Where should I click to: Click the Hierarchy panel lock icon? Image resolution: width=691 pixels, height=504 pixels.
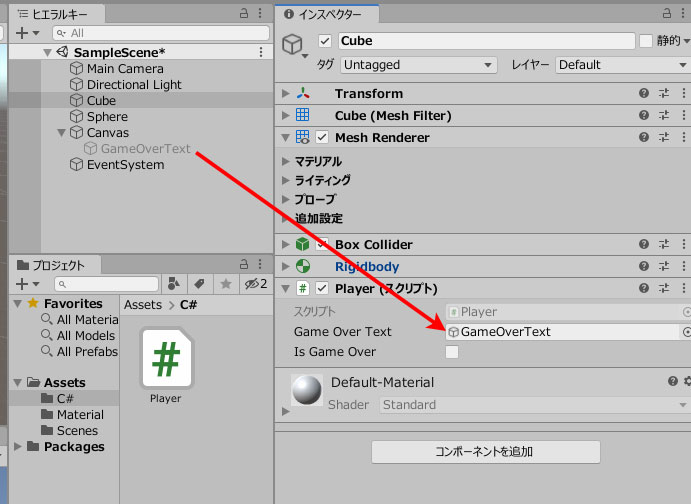(x=244, y=14)
